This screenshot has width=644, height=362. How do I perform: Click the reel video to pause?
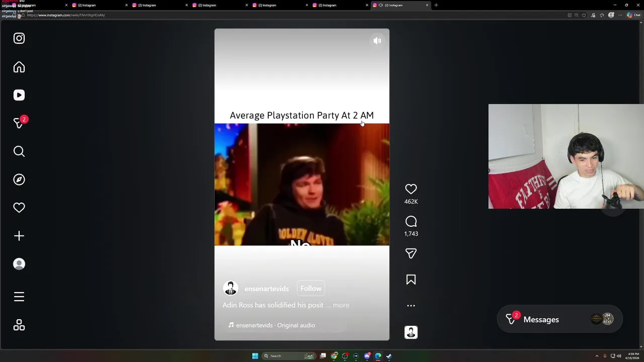point(302,185)
